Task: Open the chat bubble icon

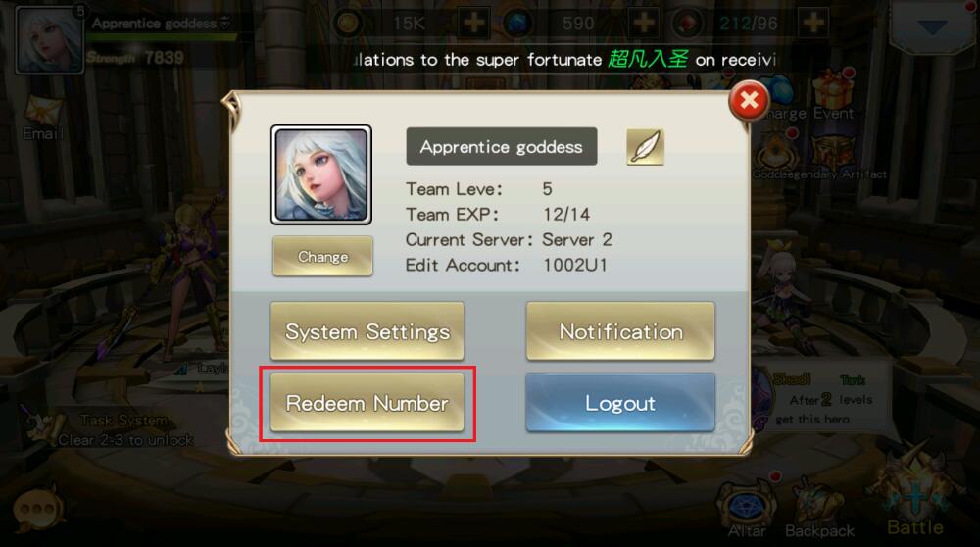Action: pos(37,510)
